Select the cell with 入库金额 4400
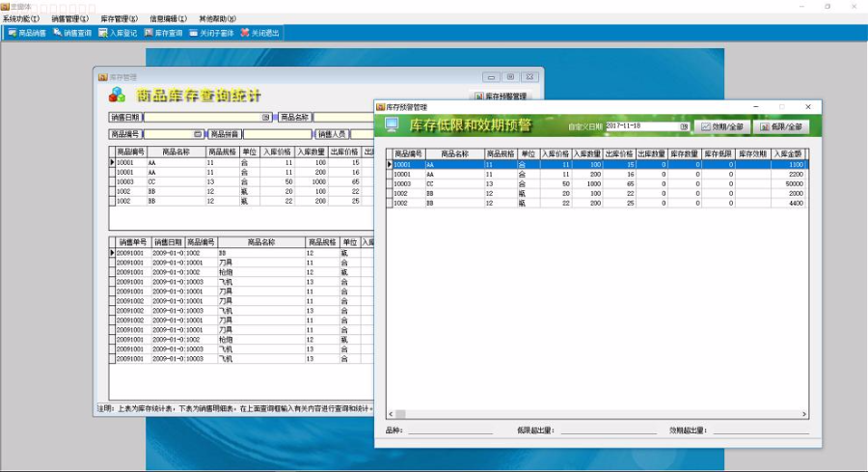 click(x=788, y=204)
